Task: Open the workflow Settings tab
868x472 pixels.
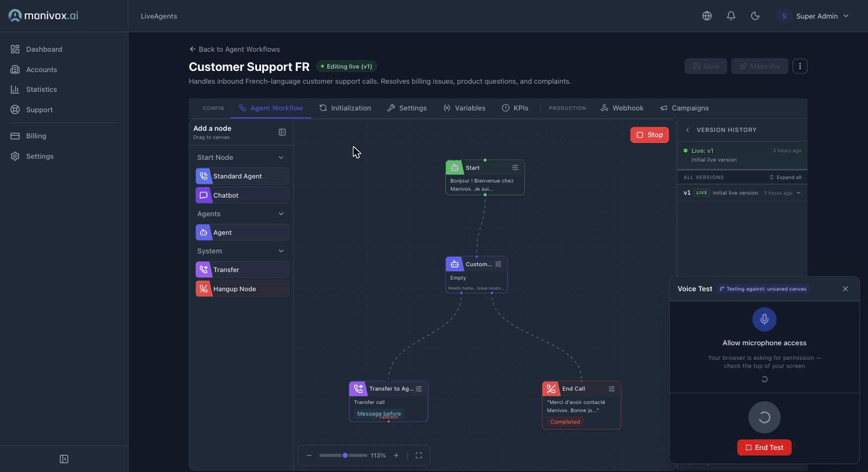Action: click(407, 108)
